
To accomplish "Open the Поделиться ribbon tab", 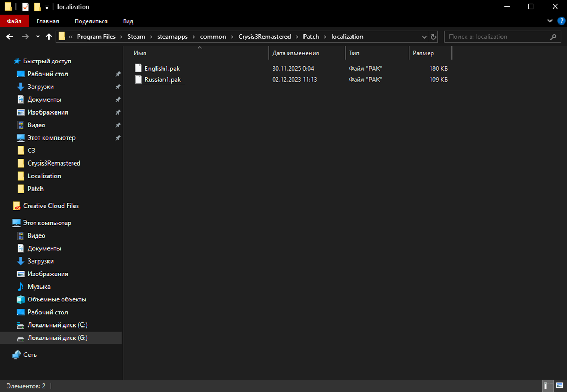I will tap(91, 21).
